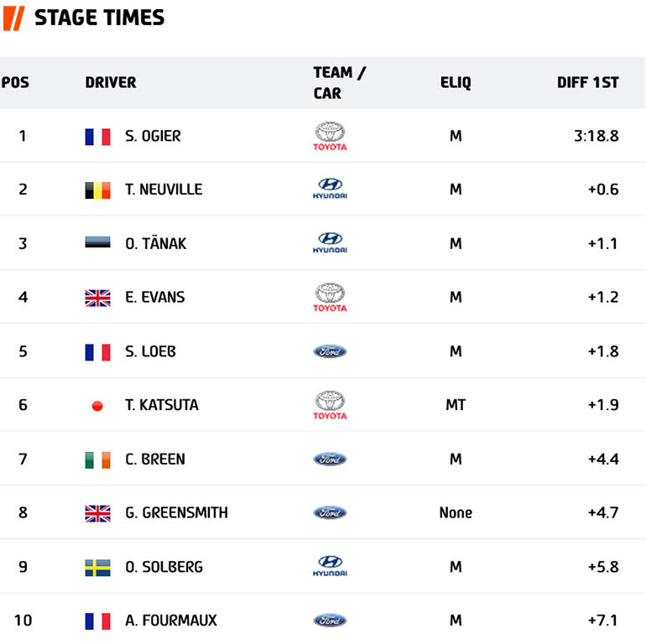Click the Toyota logo in Katsuta's row
Viewport: 646px width, 644px height.
pos(330,405)
